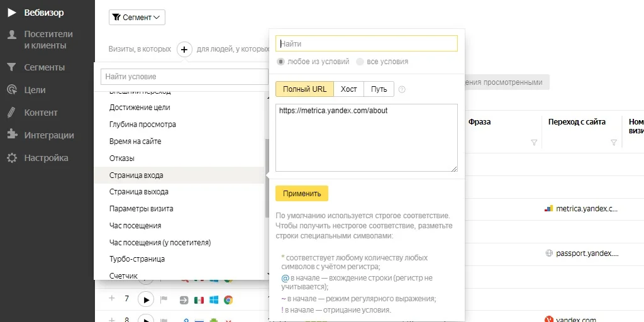Screen dimensions: 644x322
Task: Click the plus icon after Визиты, в которых
Action: click(x=184, y=50)
